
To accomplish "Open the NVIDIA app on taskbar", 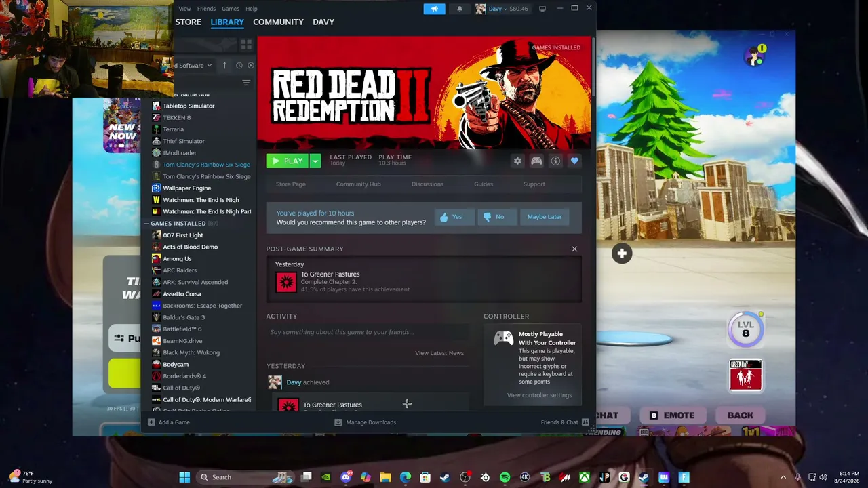I will pyautogui.click(x=326, y=477).
